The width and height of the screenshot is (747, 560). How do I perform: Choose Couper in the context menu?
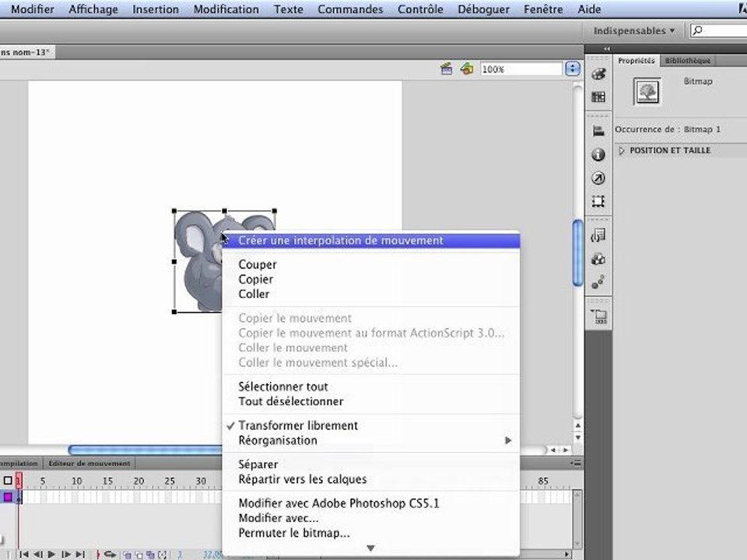[x=371, y=264]
